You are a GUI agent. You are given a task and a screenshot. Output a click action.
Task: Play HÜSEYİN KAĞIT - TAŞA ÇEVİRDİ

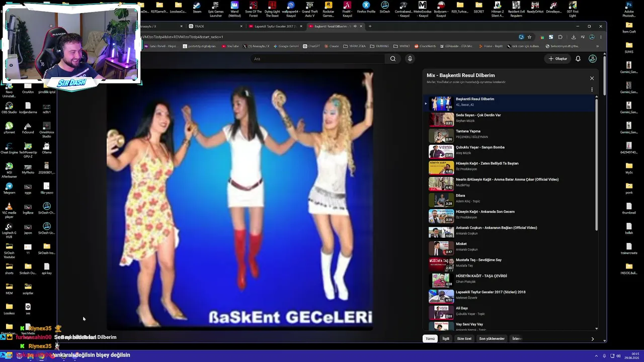[x=511, y=279]
